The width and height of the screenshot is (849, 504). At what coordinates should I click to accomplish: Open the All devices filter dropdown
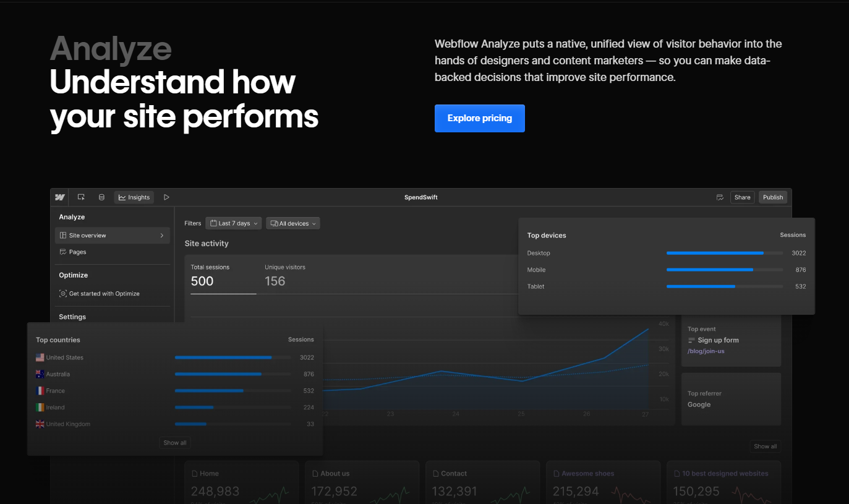(x=293, y=223)
